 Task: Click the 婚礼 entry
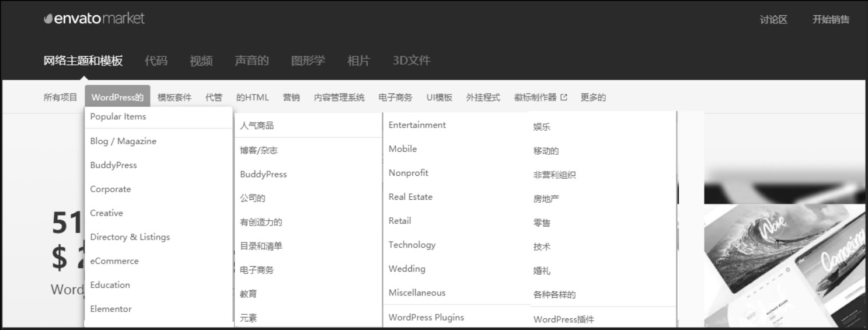(x=542, y=271)
